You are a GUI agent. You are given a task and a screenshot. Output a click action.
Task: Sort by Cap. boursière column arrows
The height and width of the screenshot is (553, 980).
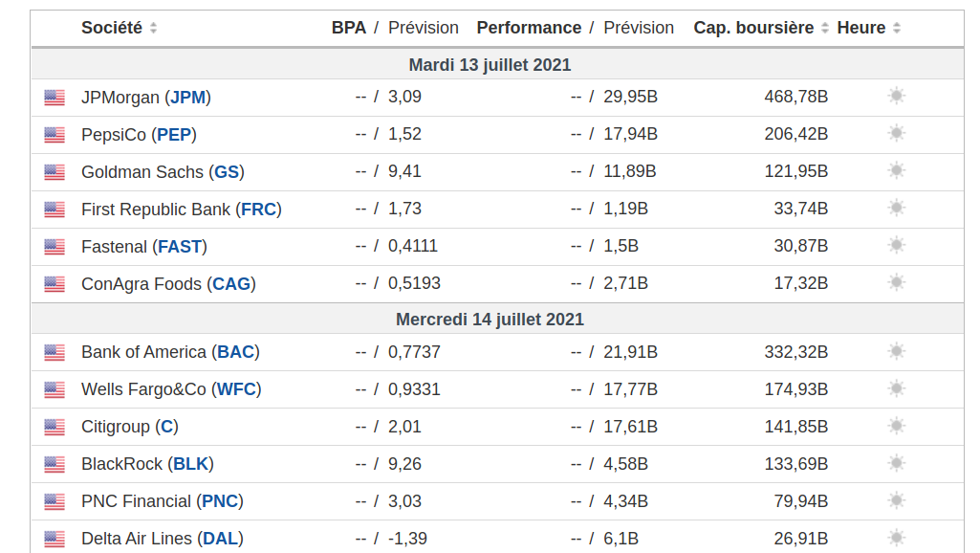click(824, 29)
